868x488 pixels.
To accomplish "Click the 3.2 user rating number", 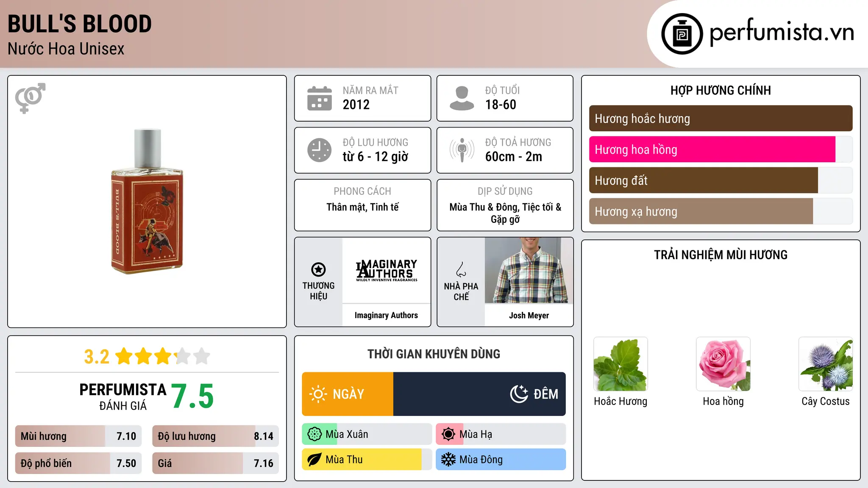I will (97, 357).
